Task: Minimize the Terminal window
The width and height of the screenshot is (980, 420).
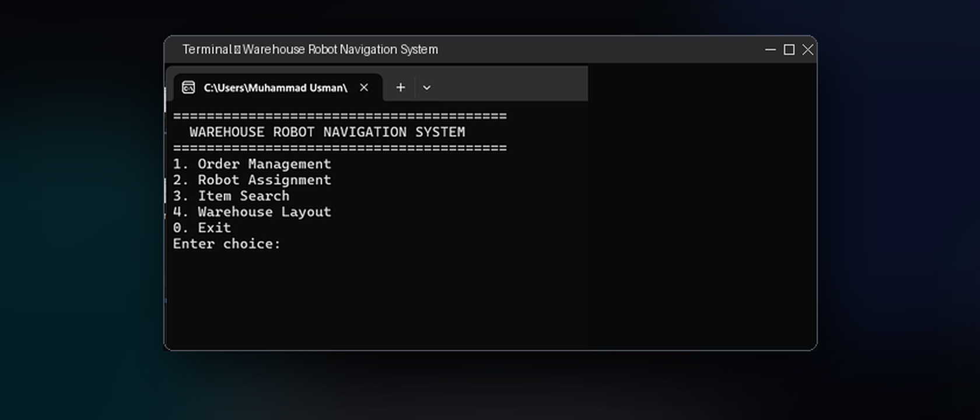Action: point(770,50)
